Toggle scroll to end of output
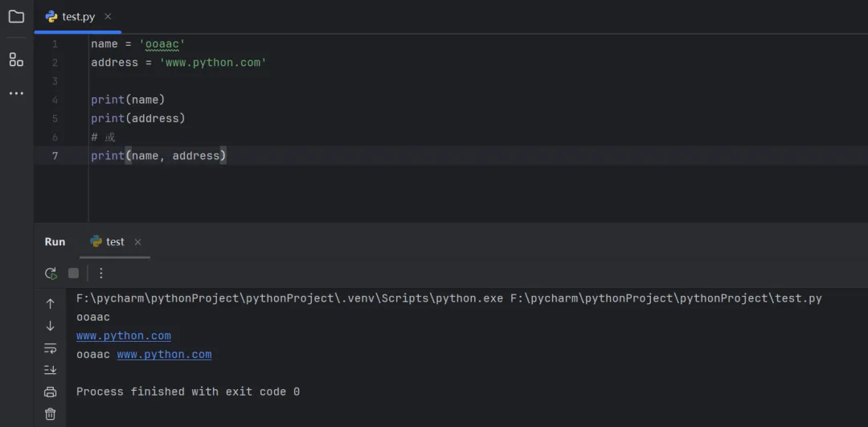This screenshot has width=868, height=427. point(51,370)
